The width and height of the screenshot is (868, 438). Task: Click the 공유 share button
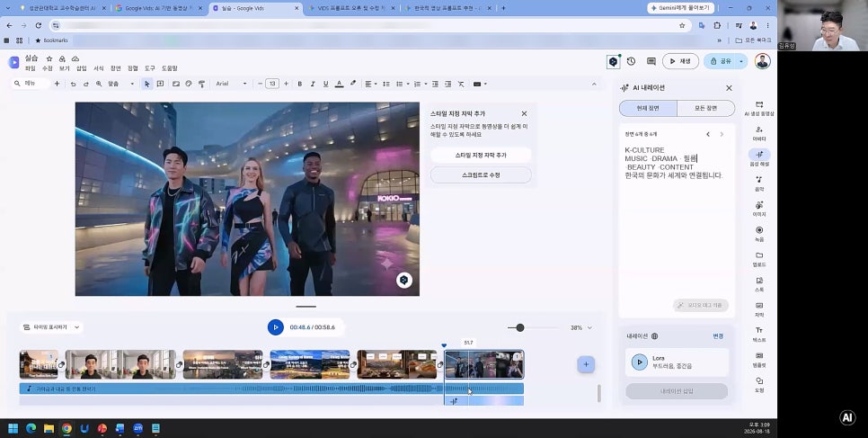(721, 61)
